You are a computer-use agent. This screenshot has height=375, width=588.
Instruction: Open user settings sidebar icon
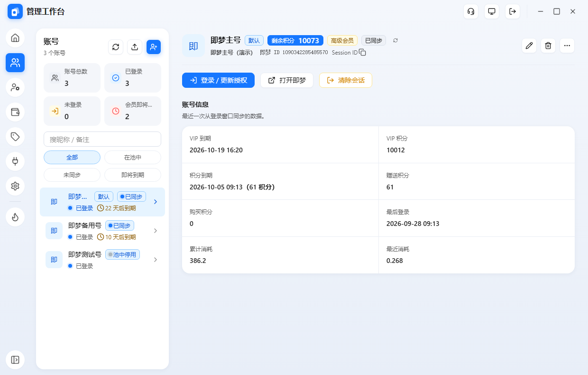[x=15, y=87]
